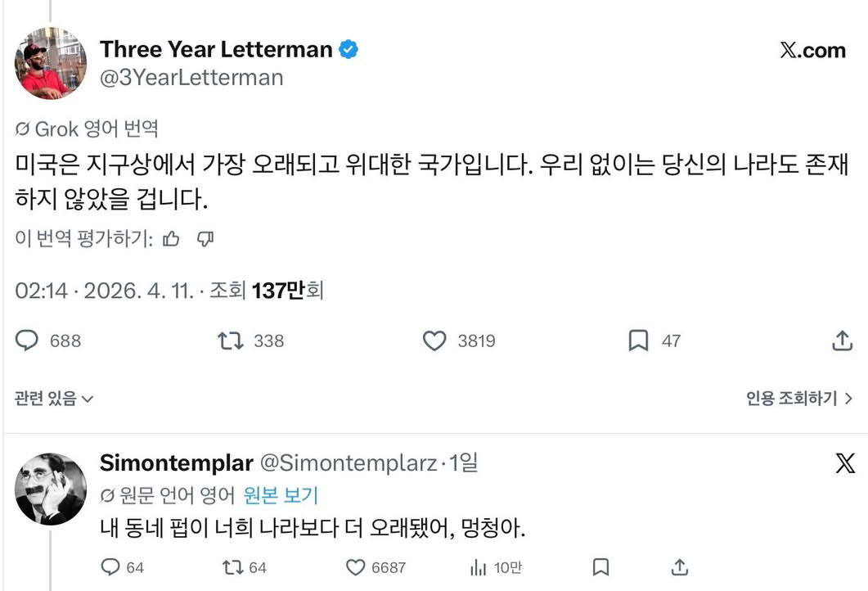Click the share icon on Simontemplar's reply

678,566
